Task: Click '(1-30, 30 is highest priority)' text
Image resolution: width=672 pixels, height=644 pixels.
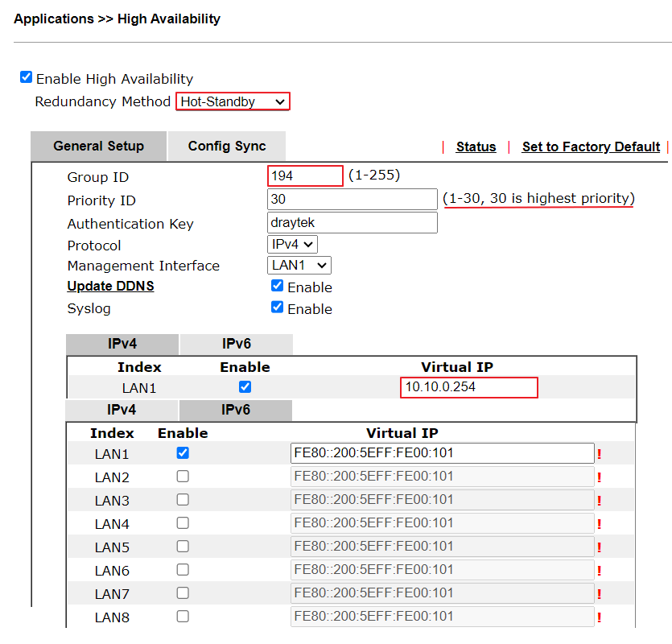Action: (x=538, y=199)
